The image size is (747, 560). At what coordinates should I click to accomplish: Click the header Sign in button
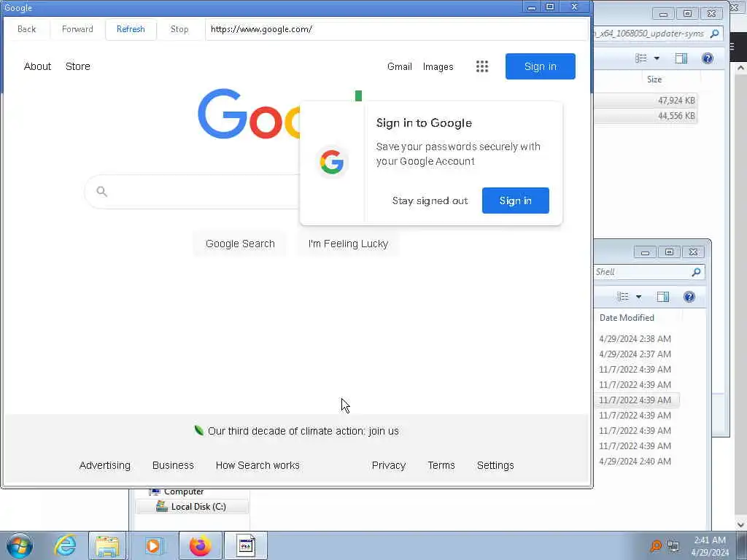[x=541, y=66]
